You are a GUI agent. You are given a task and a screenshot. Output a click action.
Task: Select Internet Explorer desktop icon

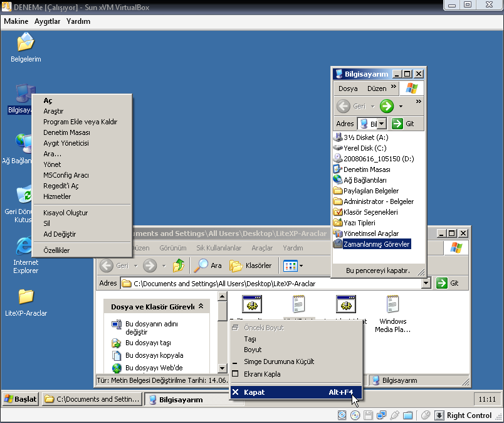coord(26,255)
